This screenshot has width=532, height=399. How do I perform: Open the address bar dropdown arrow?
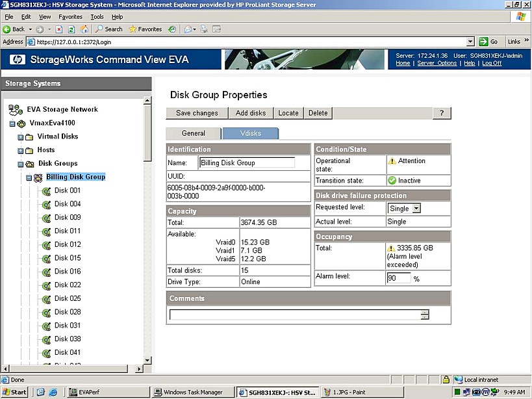(470, 42)
